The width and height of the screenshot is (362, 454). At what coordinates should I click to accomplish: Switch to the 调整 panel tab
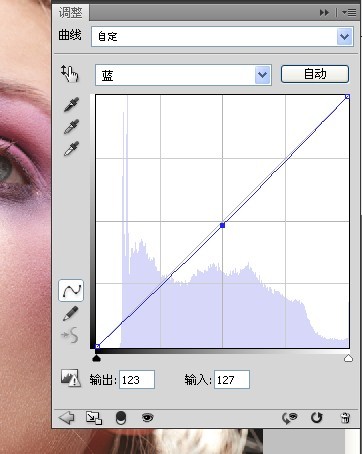click(x=71, y=13)
